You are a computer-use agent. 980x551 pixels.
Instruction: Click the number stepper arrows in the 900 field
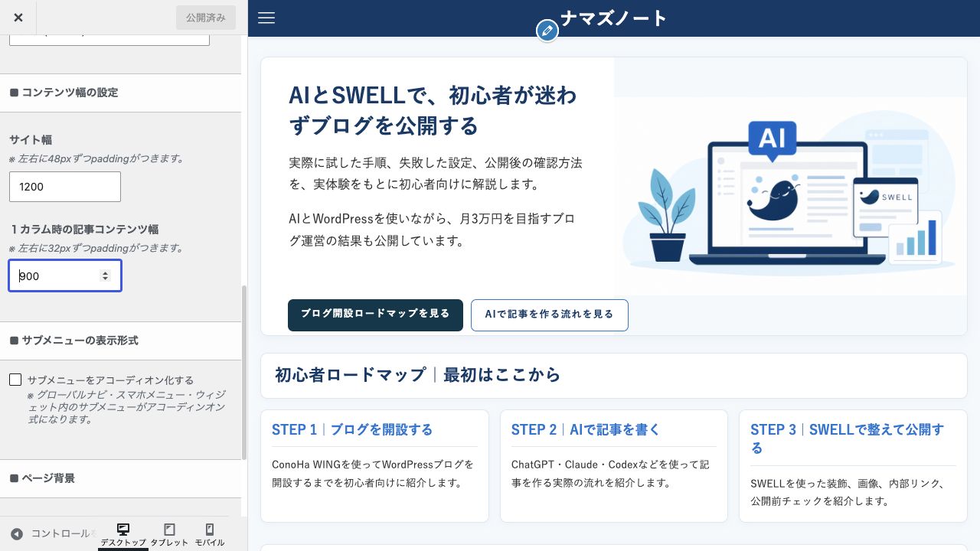[106, 276]
